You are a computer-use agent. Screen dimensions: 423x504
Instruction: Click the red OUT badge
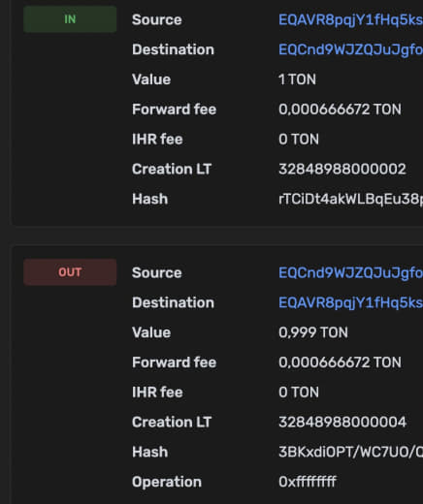point(70,272)
